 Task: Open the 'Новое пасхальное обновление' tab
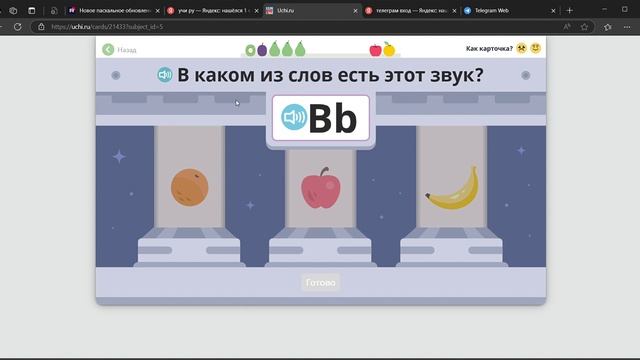click(114, 11)
